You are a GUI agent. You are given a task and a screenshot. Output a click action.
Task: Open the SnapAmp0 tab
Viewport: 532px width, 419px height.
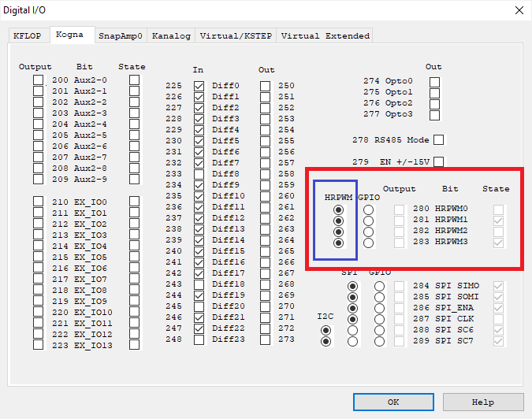[x=120, y=35]
